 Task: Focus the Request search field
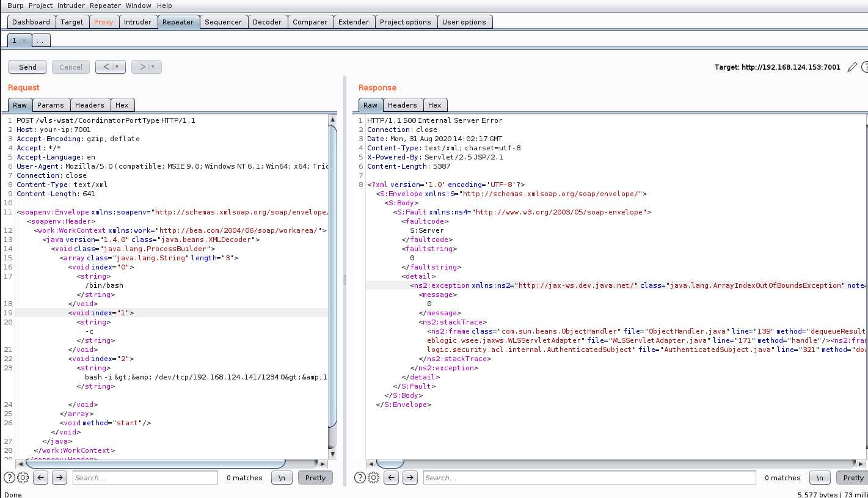pyautogui.click(x=145, y=478)
